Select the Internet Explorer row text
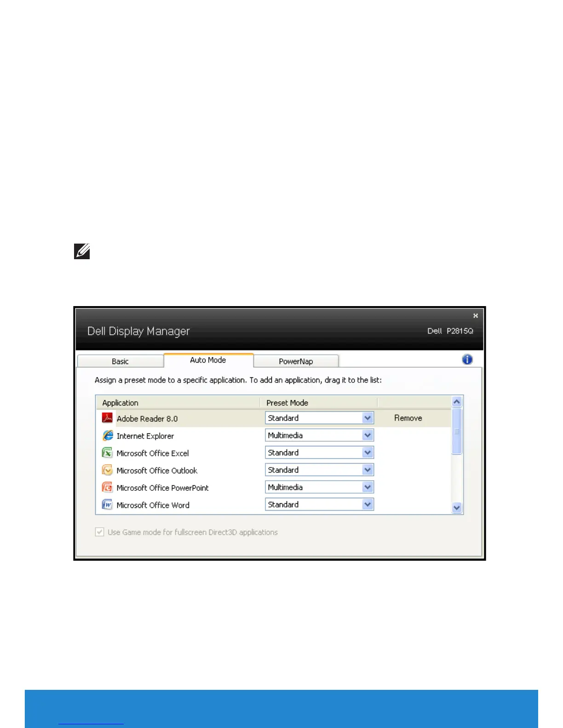 coord(145,436)
